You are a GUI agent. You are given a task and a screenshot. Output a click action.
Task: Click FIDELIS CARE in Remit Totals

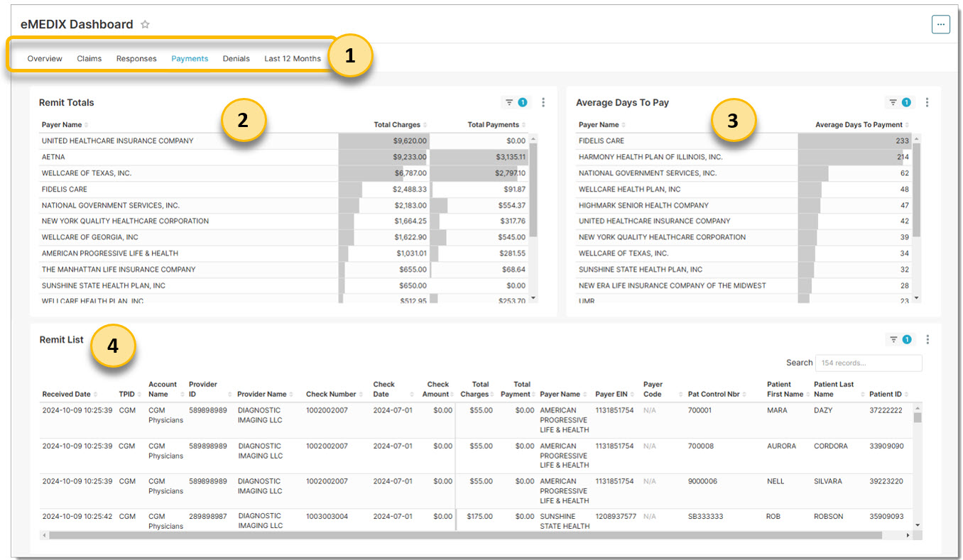pos(65,190)
